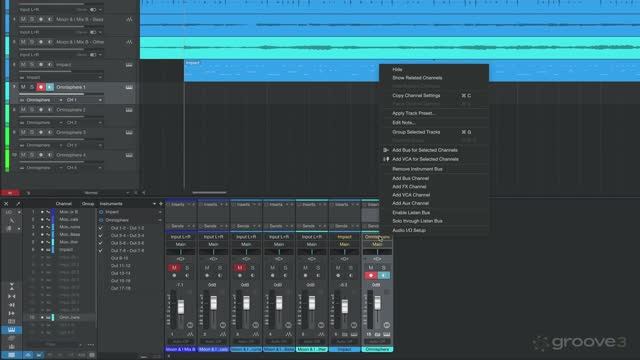The image size is (640, 360).
Task: Adjust the volume fader on first mixer channel
Action: pyautogui.click(x=181, y=307)
